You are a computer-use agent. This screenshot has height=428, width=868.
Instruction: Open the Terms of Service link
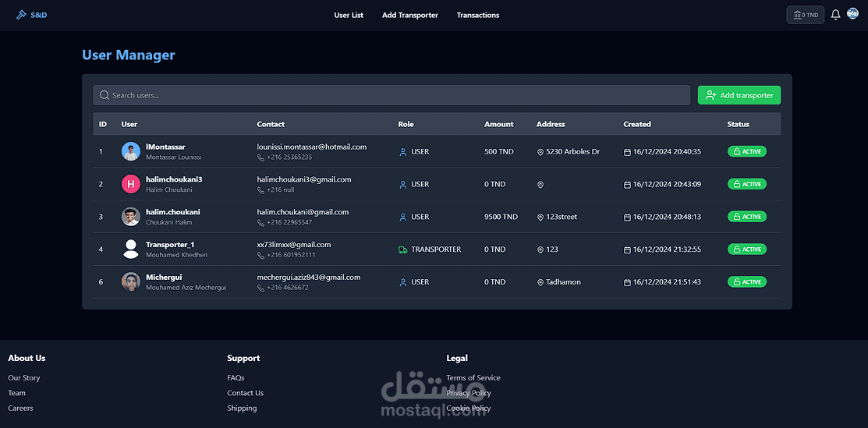click(473, 377)
